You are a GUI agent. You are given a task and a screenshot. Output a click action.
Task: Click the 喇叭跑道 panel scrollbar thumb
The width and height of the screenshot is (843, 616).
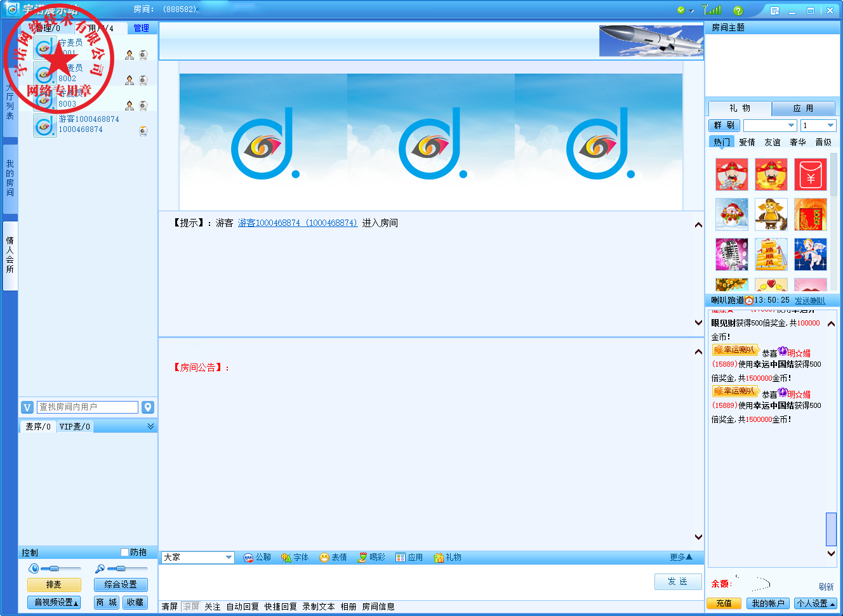pyautogui.click(x=831, y=529)
